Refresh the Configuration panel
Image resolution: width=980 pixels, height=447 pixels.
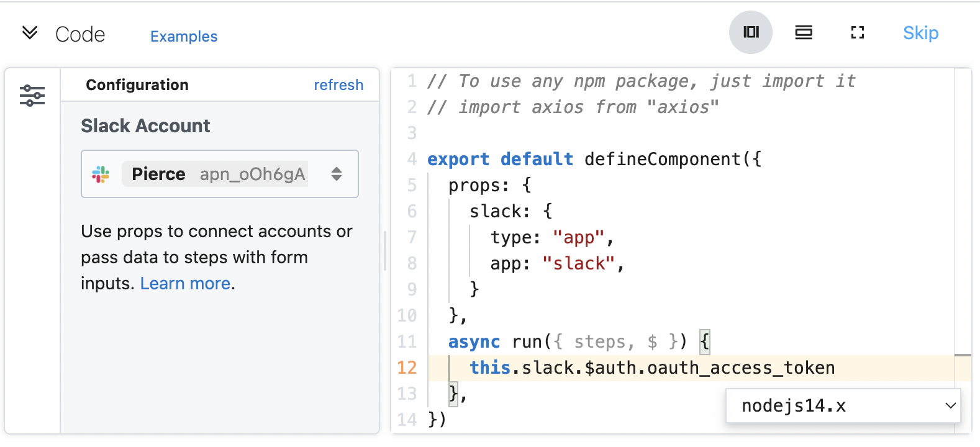pyautogui.click(x=338, y=85)
